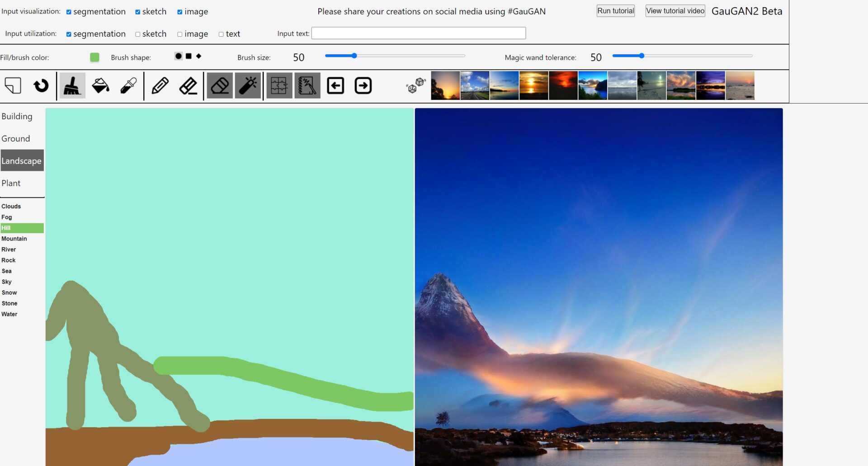Select the Sea label
Viewport: 868px width, 466px height.
[22, 271]
